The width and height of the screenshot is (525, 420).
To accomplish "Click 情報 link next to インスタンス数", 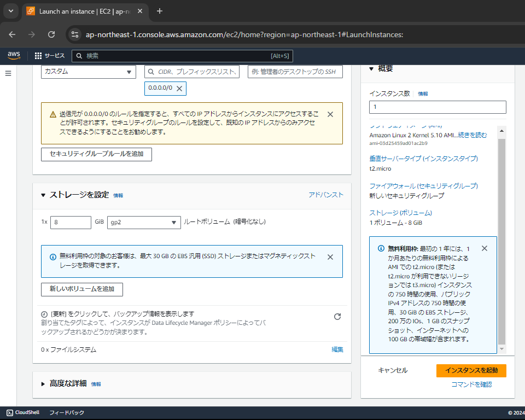I will (423, 94).
